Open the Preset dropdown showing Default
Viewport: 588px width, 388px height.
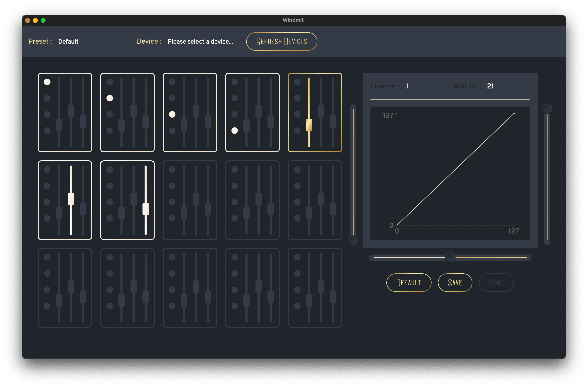coord(68,41)
